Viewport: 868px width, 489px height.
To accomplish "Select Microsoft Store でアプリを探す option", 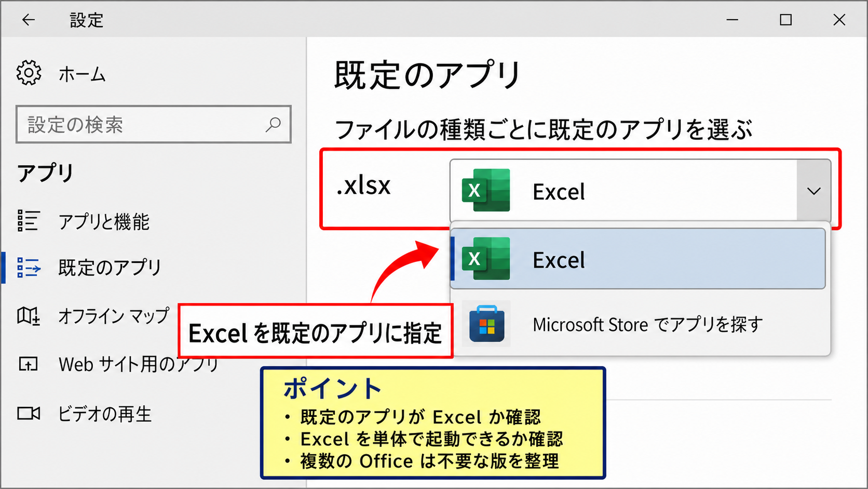I will (x=641, y=324).
